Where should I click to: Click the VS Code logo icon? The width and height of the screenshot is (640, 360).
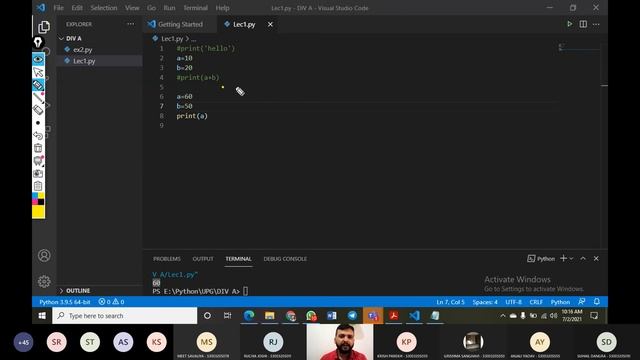point(41,7)
